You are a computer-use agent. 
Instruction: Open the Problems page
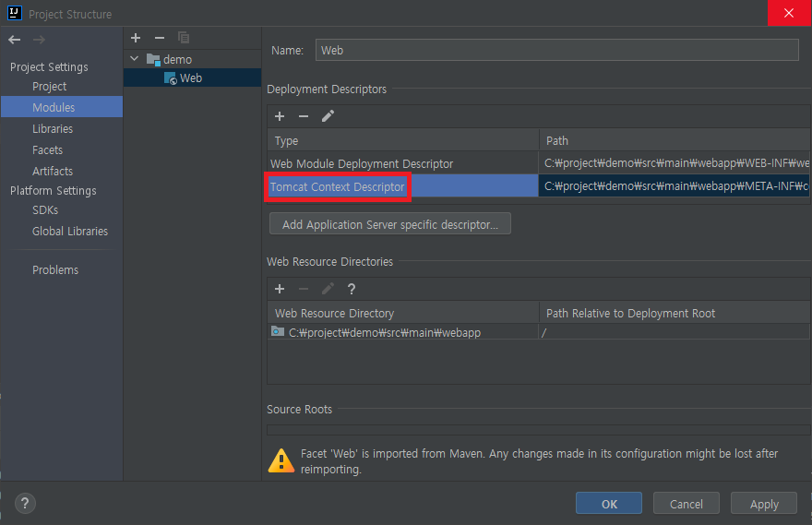[55, 270]
